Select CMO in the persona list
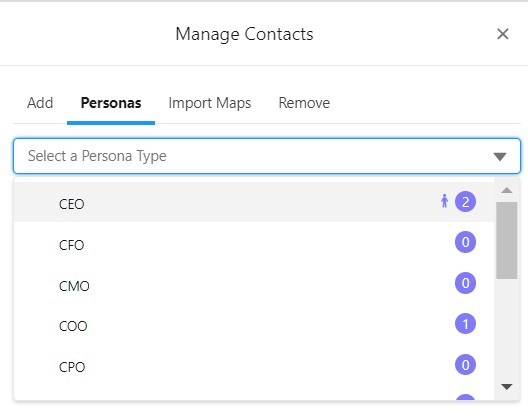 [254, 283]
